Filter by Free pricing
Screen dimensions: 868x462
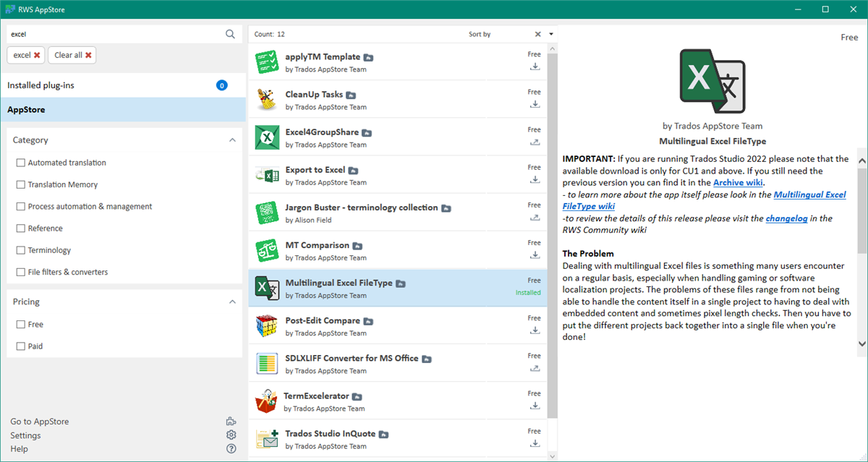click(21, 325)
